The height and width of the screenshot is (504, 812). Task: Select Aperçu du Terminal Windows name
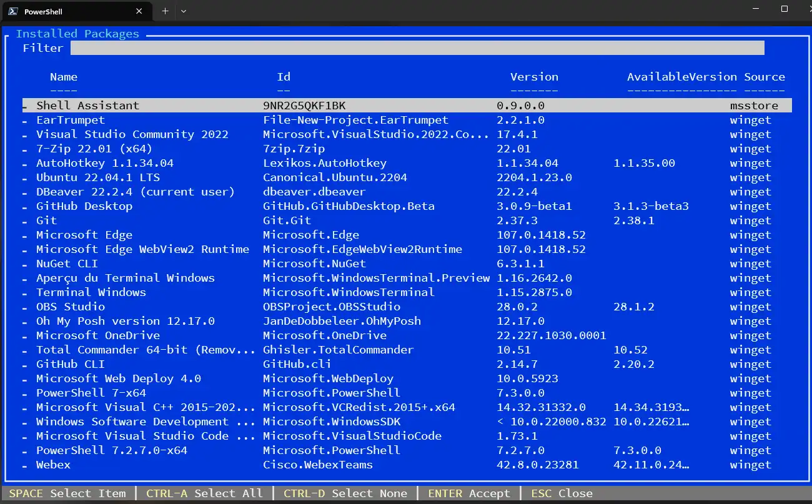coord(126,278)
